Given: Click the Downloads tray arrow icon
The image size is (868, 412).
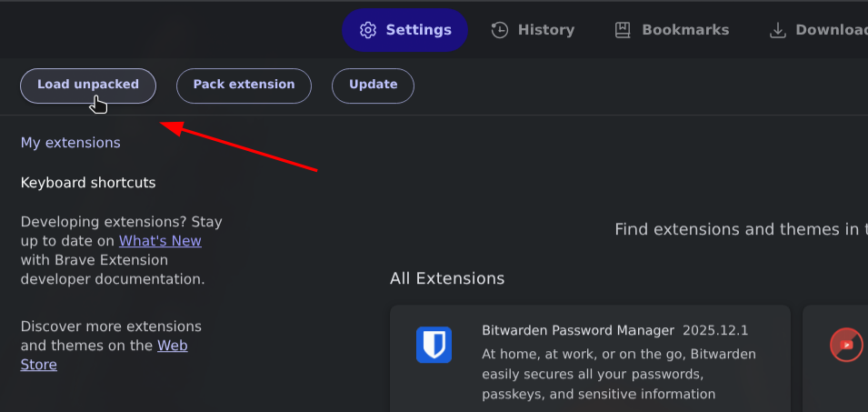Looking at the screenshot, I should [x=778, y=30].
